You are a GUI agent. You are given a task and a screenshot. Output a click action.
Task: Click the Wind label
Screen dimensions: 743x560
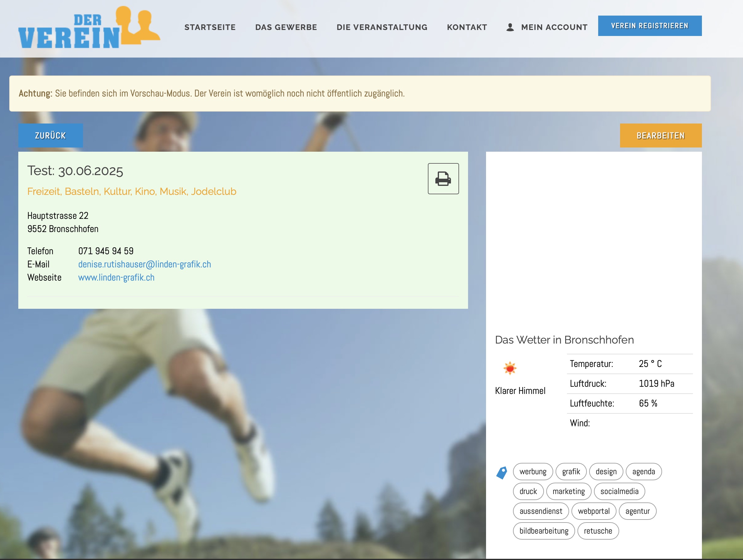[580, 423]
